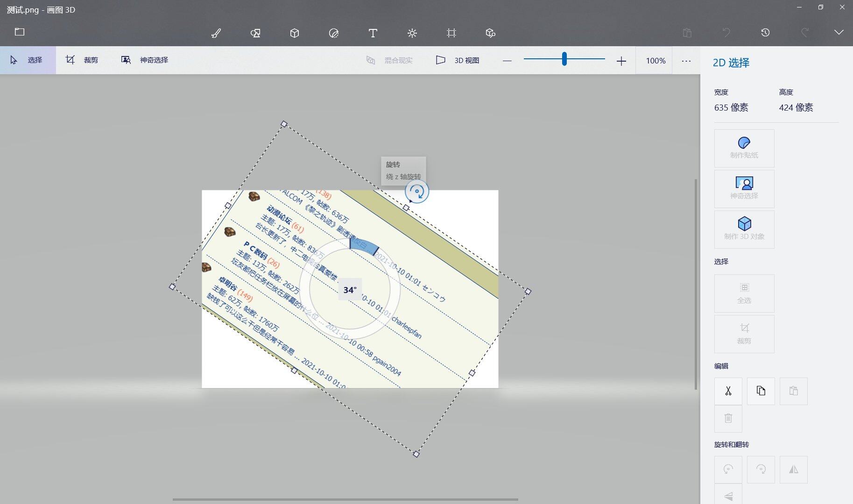Screen dimensions: 853x504
Task: Open the 3D library icon
Action: pyautogui.click(x=490, y=33)
